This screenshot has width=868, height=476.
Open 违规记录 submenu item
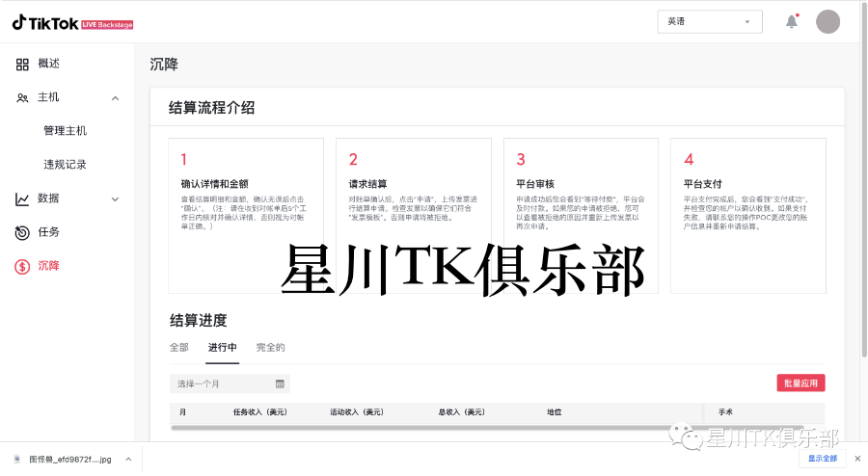pos(66,165)
